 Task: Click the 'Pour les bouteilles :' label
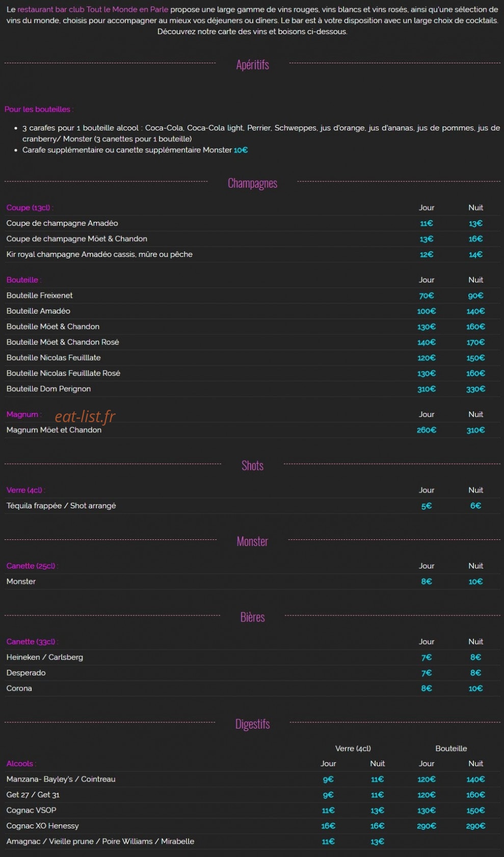39,109
